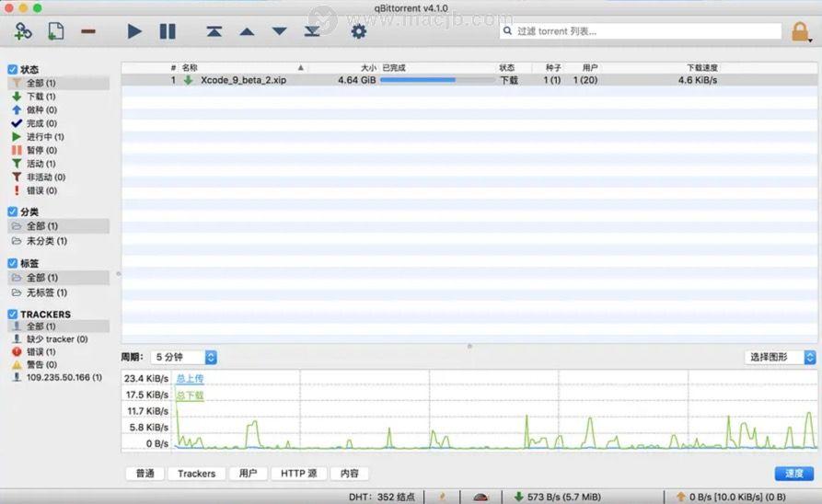822x504 pixels.
Task: Click the 4.64 GiB size cell
Action: (356, 80)
